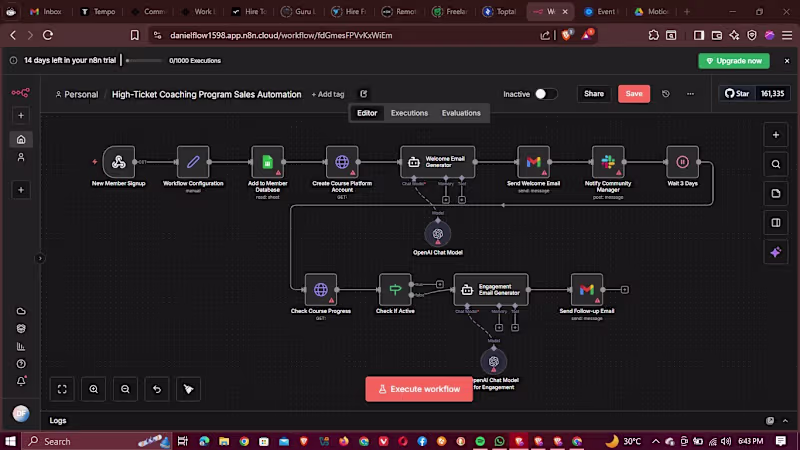Open the Engagement Email Generator node

(491, 290)
